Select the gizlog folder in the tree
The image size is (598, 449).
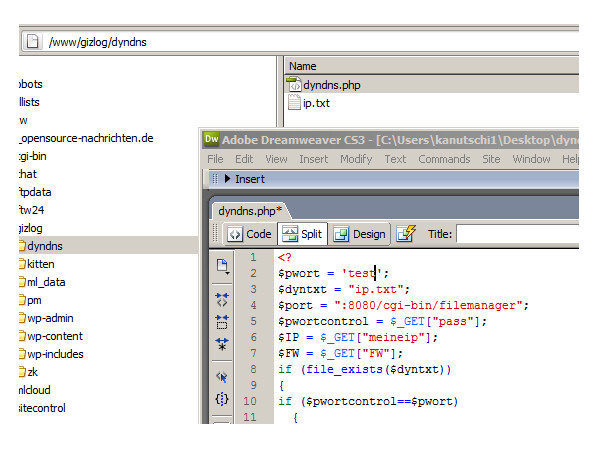click(x=31, y=228)
